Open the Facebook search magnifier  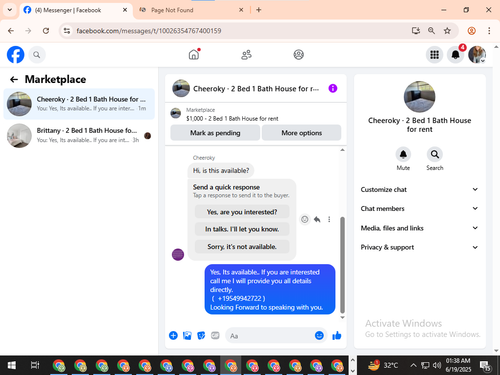pyautogui.click(x=37, y=55)
